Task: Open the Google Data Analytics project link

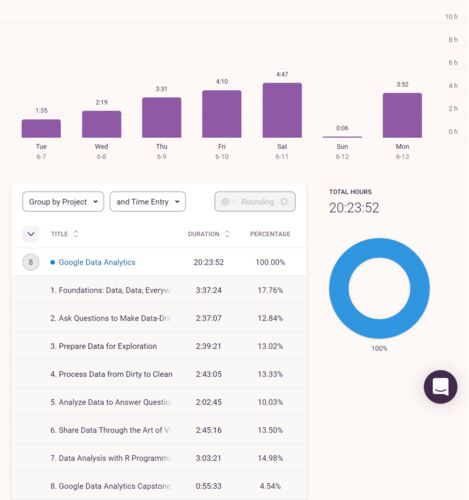Action: [97, 262]
